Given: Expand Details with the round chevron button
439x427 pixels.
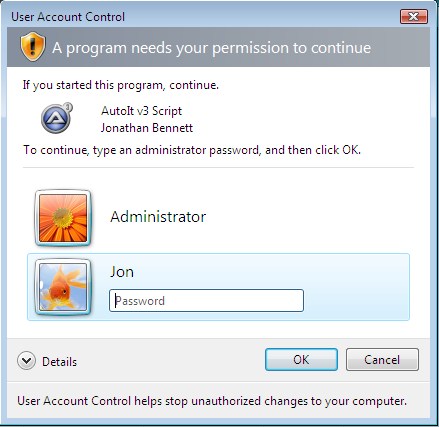Looking at the screenshot, I should coord(26,361).
